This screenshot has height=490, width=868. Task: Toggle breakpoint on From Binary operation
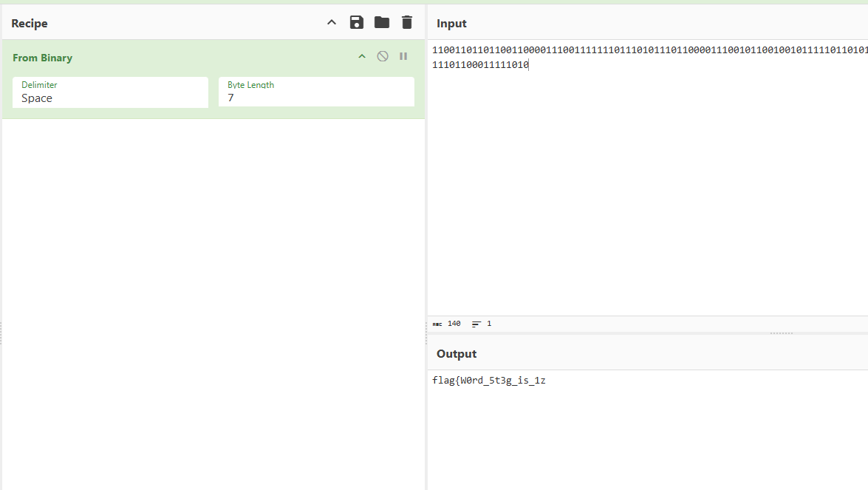[403, 57]
